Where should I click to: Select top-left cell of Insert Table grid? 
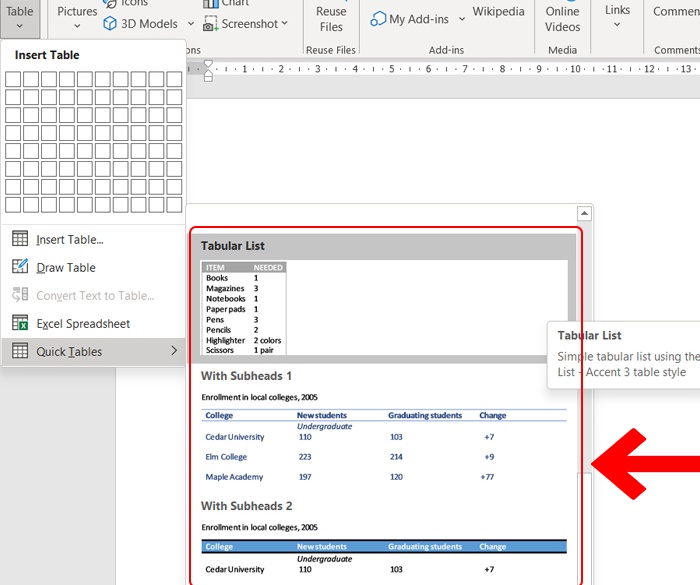(x=13, y=79)
